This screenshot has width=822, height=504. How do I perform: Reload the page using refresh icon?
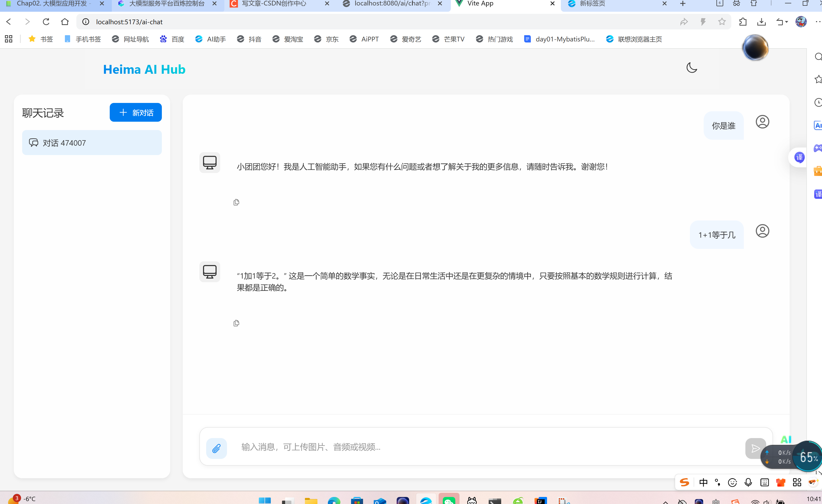[46, 22]
